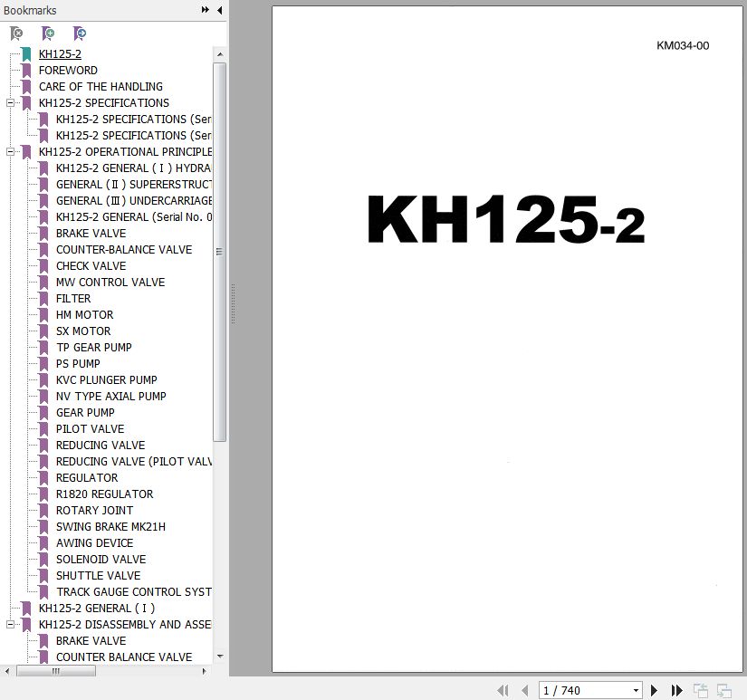
Task: Go to the next page
Action: 655,691
